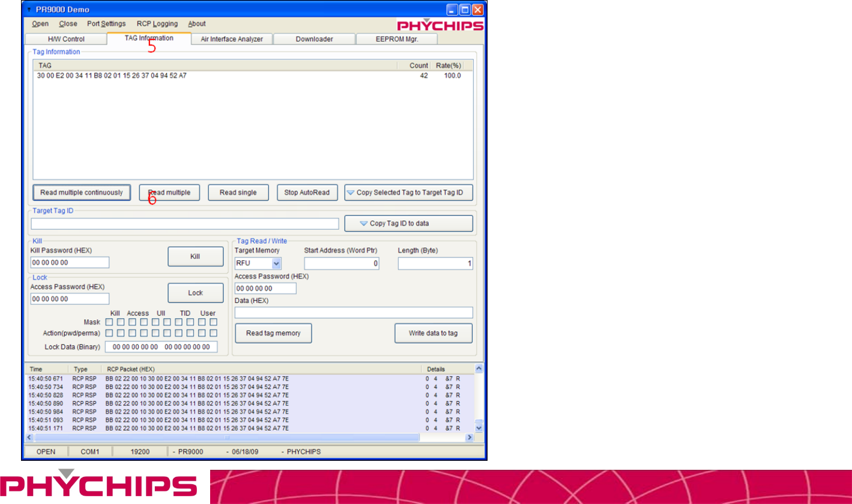The image size is (852, 504).
Task: Click the Kill button
Action: [x=195, y=256]
